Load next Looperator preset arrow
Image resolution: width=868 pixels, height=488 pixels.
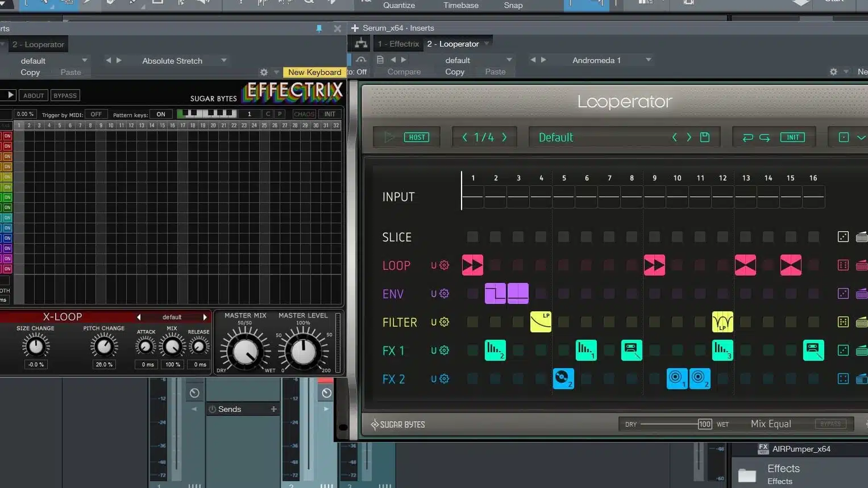tap(689, 137)
